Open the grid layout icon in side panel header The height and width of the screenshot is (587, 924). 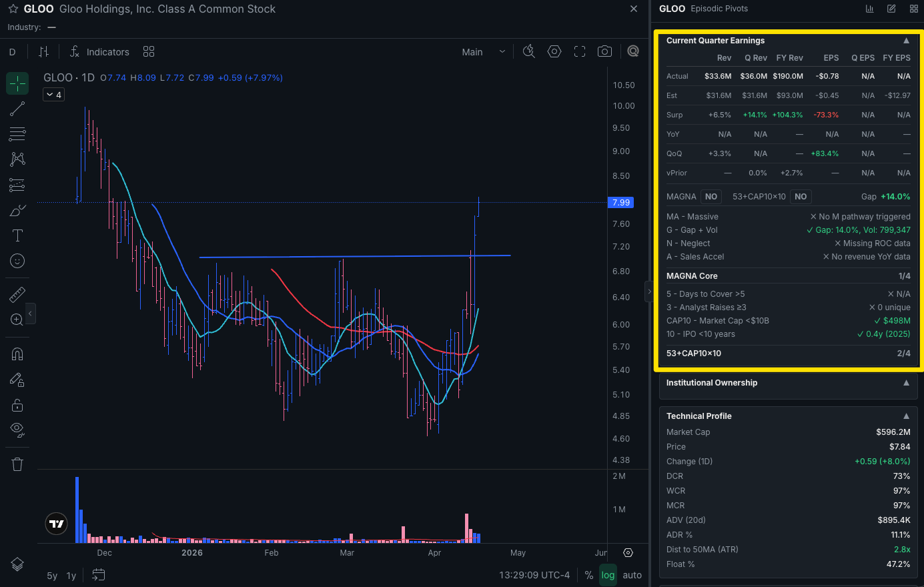913,9
